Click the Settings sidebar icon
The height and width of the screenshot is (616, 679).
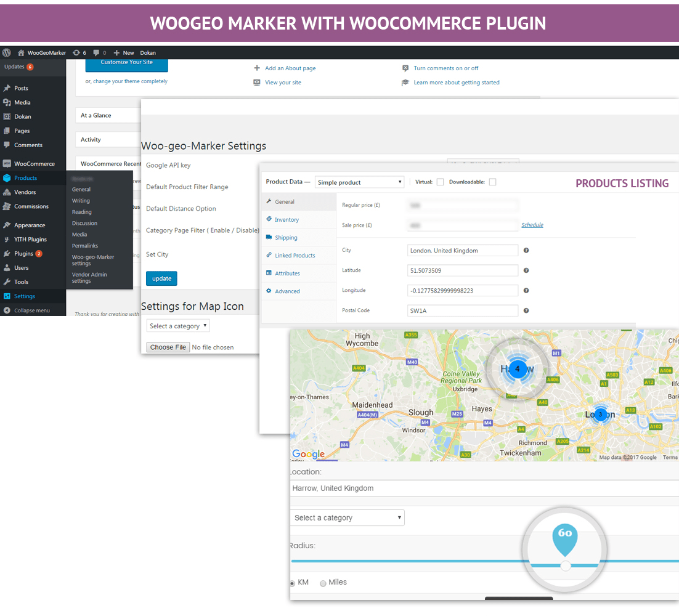tap(7, 296)
